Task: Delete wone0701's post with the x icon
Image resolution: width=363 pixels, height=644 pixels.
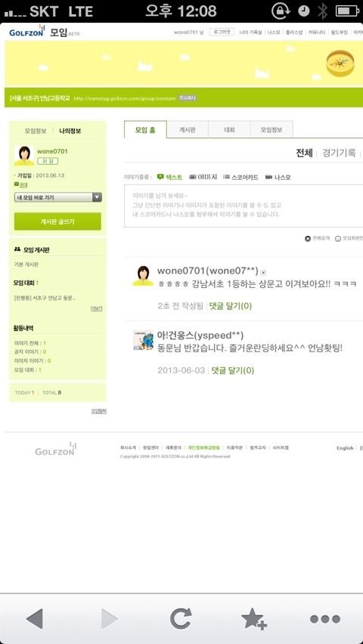Action: click(x=263, y=272)
